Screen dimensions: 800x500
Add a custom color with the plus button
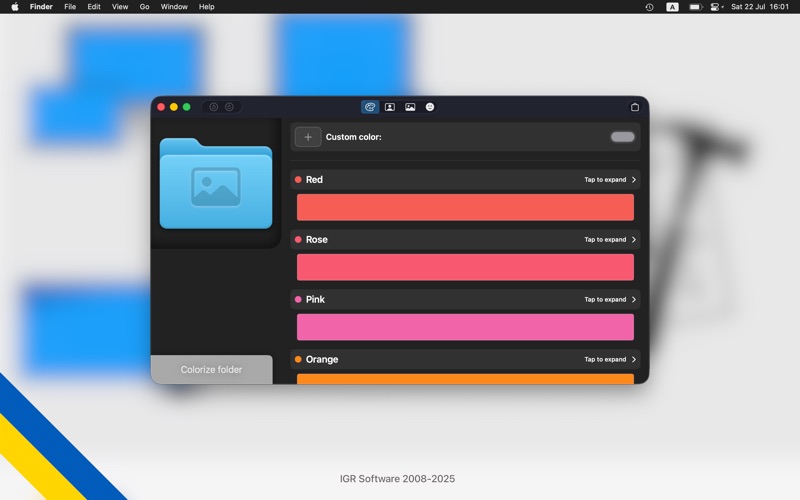click(x=308, y=137)
